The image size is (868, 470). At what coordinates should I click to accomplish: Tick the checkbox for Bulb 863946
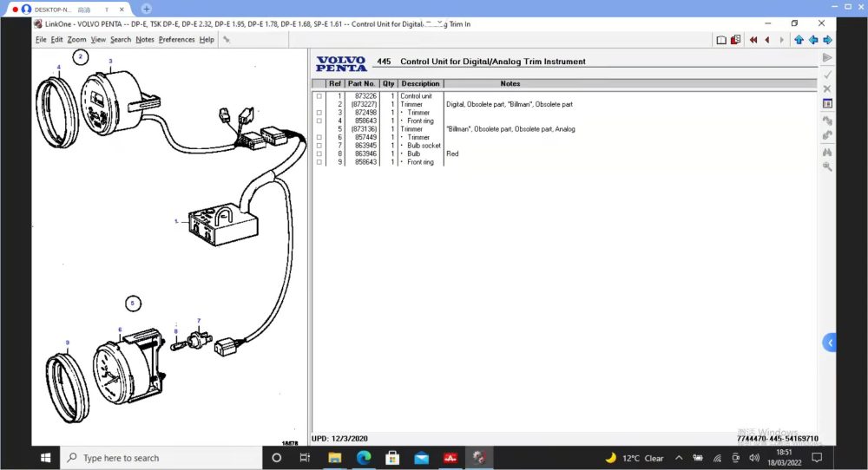point(319,153)
